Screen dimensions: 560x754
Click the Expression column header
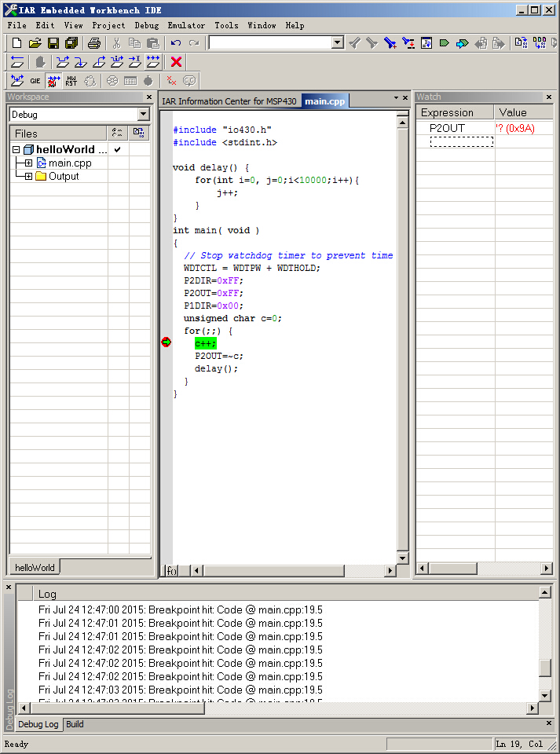point(455,112)
